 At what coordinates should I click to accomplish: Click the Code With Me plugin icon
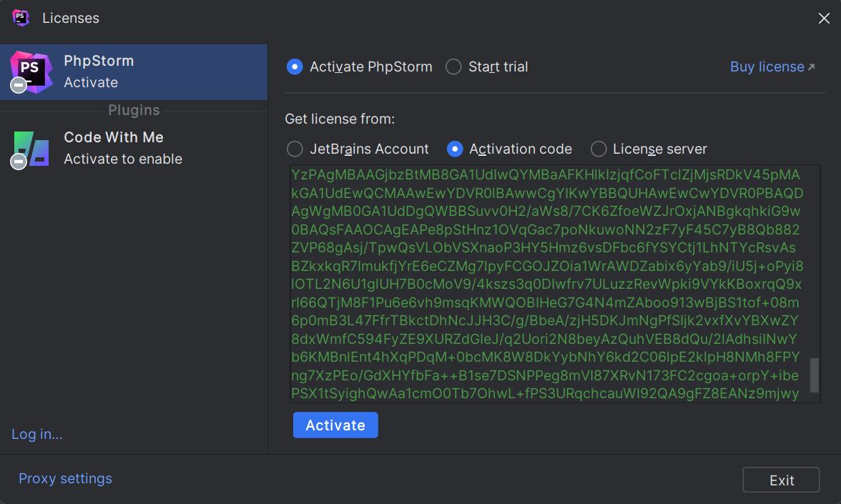click(32, 148)
